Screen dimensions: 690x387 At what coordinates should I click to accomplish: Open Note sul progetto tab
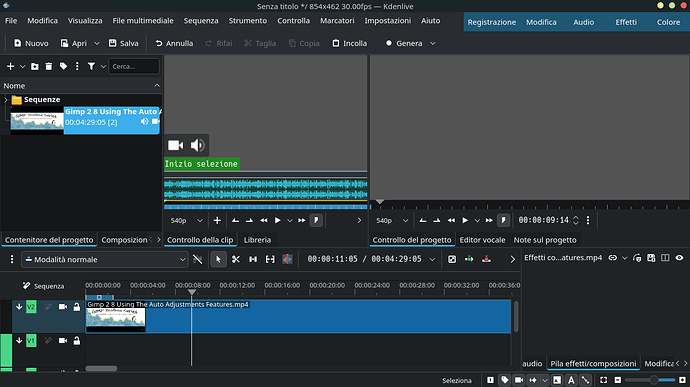(545, 240)
